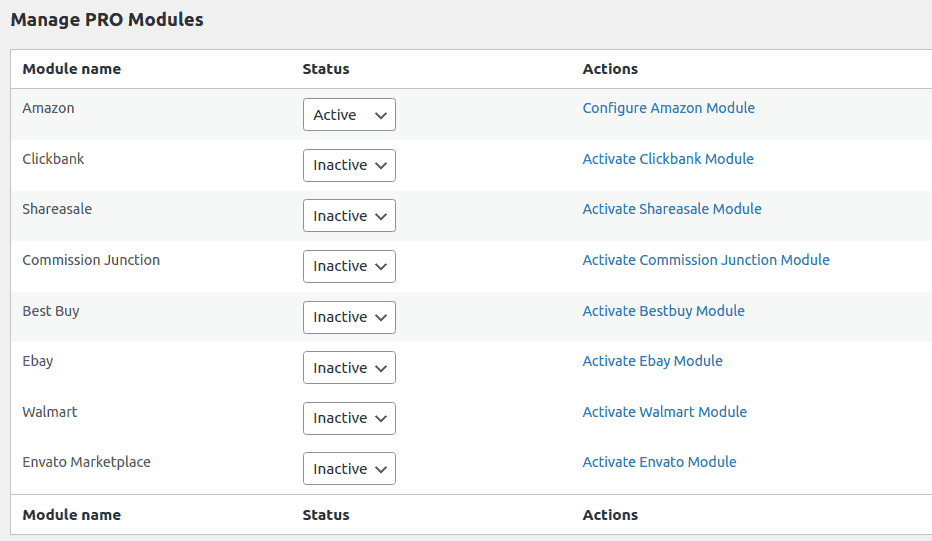
Task: Click the Activate Clickbank Module link
Action: 668,159
